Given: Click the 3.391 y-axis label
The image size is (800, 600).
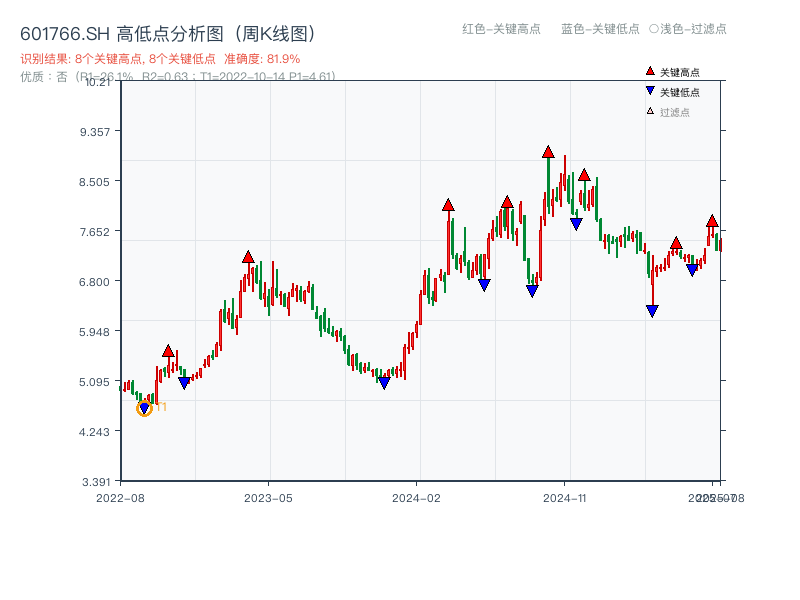Looking at the screenshot, I should (x=96, y=482).
